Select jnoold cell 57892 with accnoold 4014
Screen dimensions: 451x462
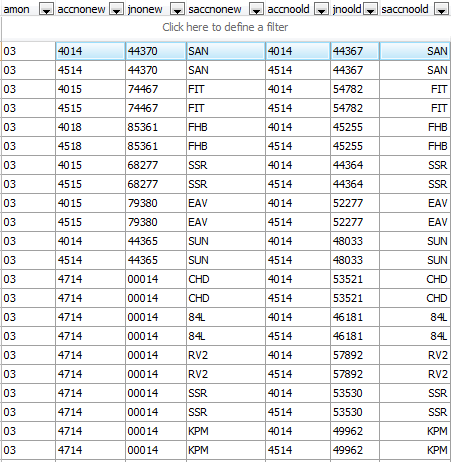tap(355, 355)
